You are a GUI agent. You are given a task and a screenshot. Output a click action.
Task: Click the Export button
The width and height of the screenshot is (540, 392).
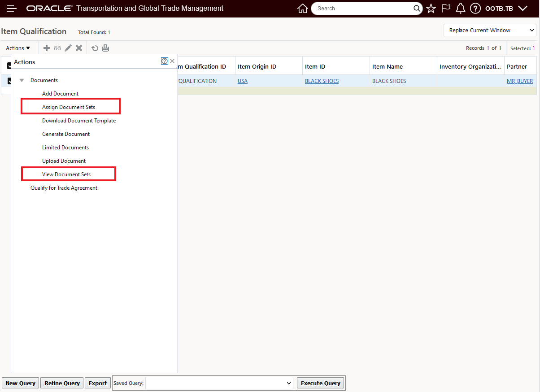98,383
